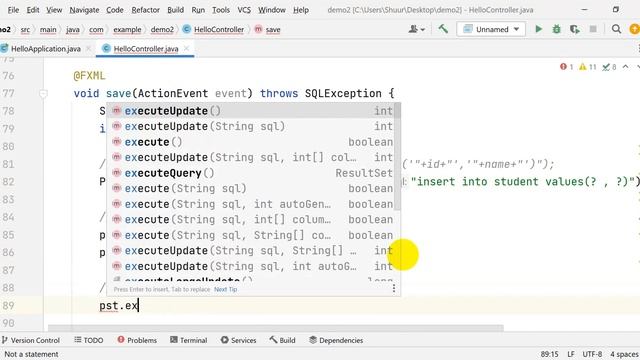Open completion popup three-dot options
Screen dimensions: 640x360
click(x=393, y=289)
